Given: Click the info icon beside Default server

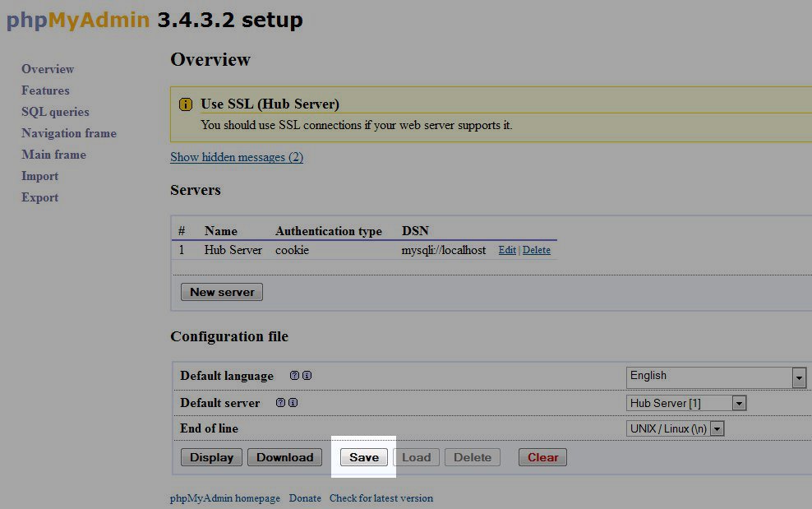Looking at the screenshot, I should pyautogui.click(x=293, y=403).
